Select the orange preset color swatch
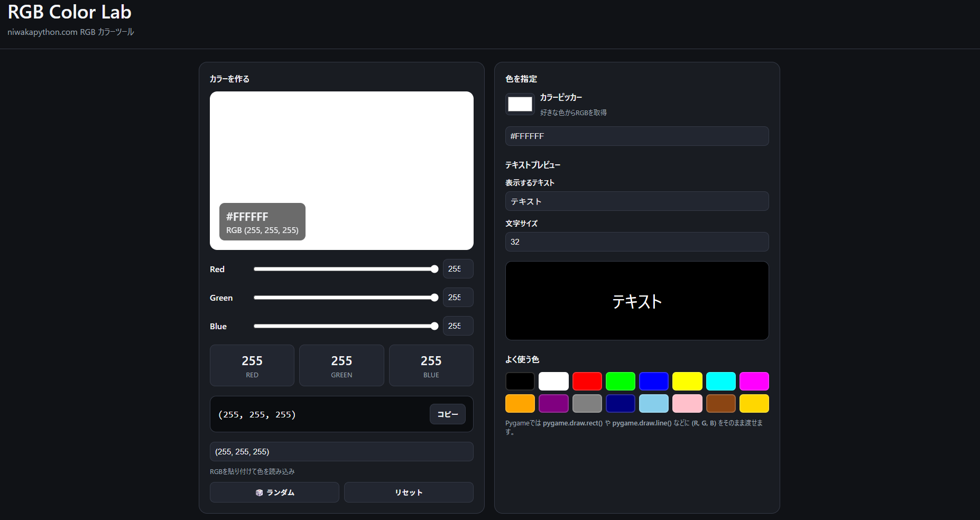Image resolution: width=980 pixels, height=520 pixels. [x=520, y=403]
